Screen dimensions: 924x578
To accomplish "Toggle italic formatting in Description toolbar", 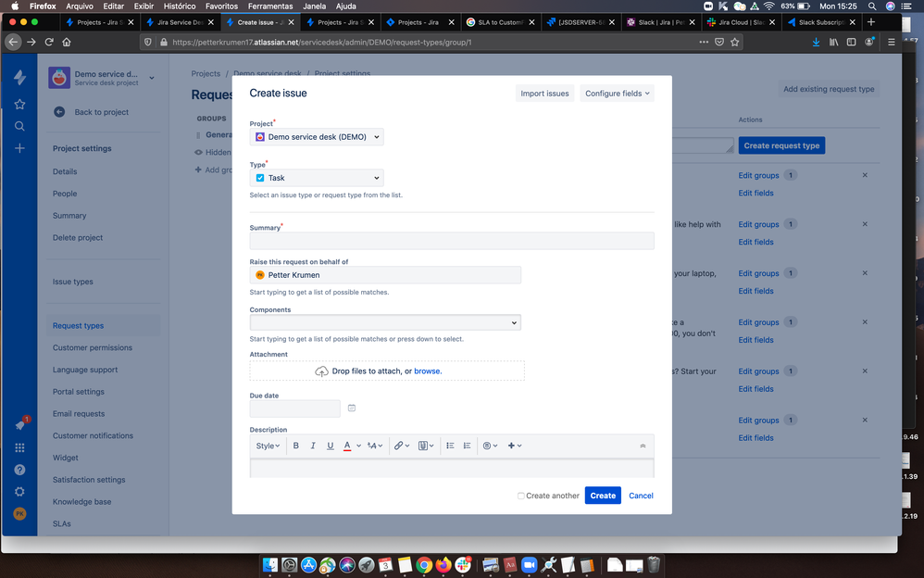I will [313, 446].
